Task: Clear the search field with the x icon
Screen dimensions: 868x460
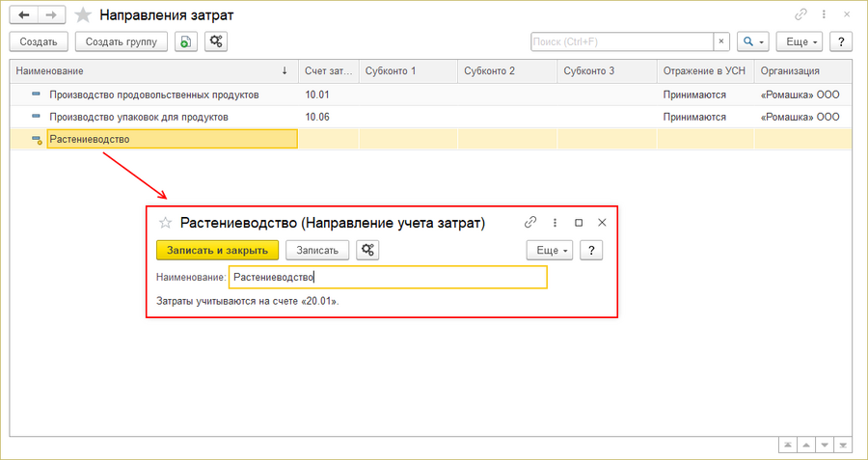Action: [x=721, y=41]
